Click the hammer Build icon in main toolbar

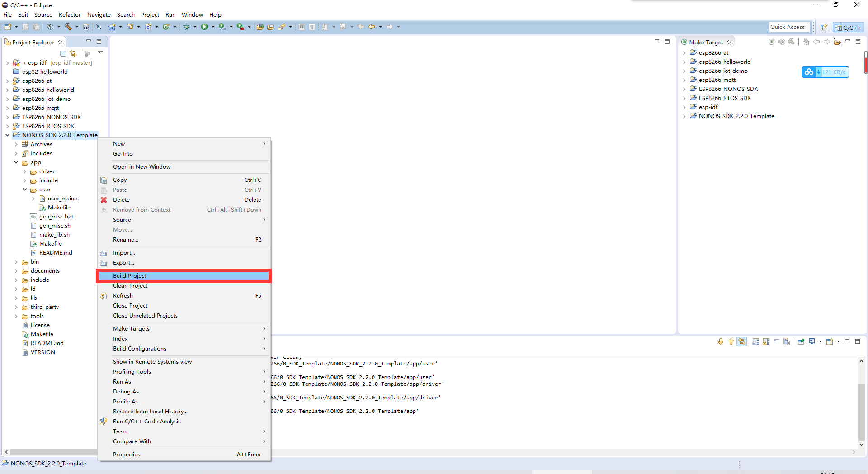click(68, 27)
